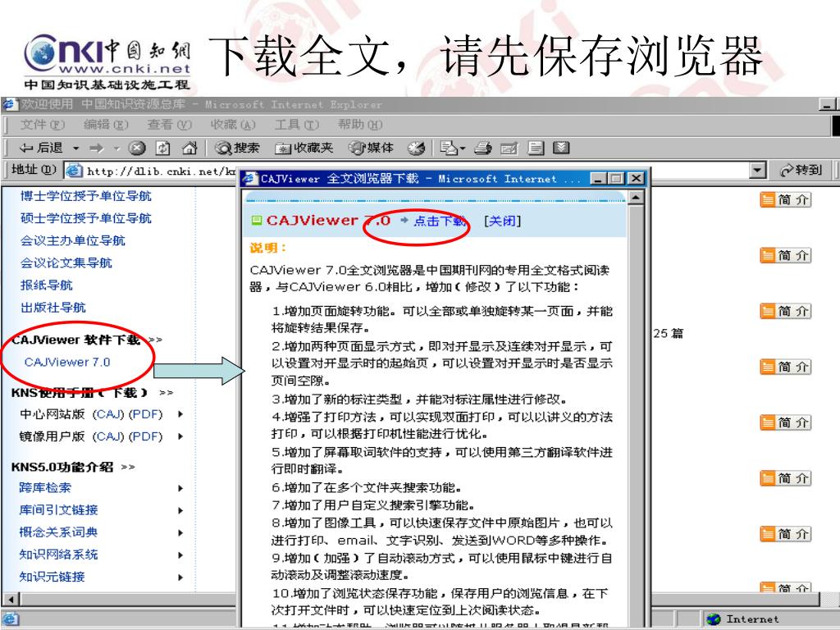Screen dimensions: 840x630
Task: Click the Back (后退) toolbar button
Action: click(x=41, y=148)
